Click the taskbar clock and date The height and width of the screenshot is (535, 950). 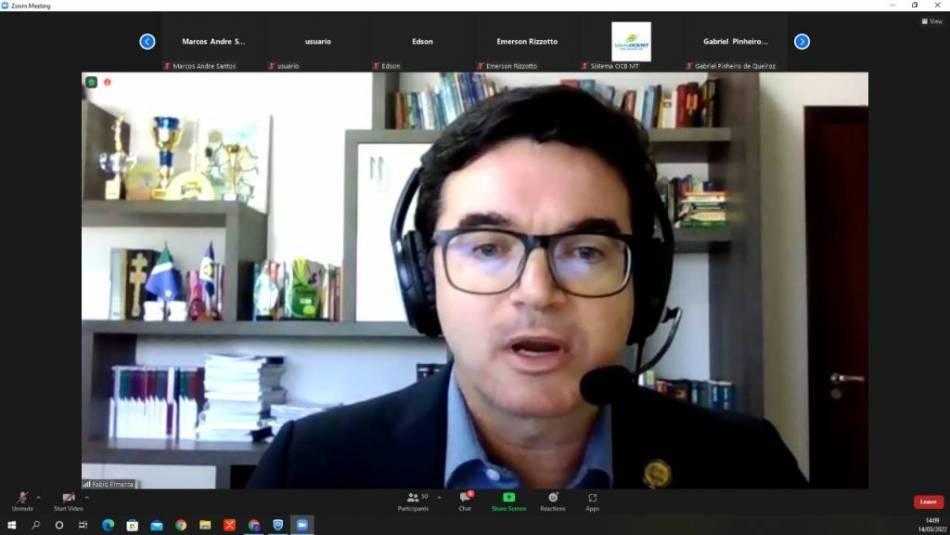point(932,525)
